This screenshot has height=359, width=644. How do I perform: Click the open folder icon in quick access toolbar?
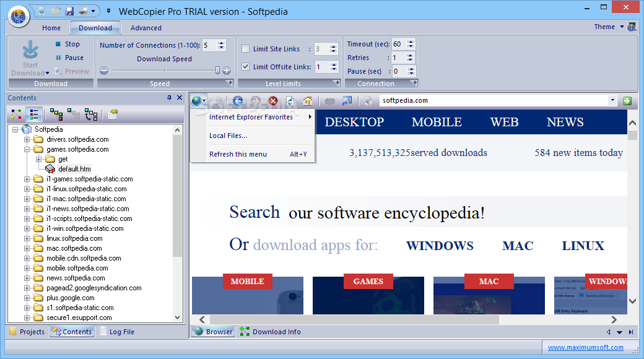pyautogui.click(x=56, y=11)
